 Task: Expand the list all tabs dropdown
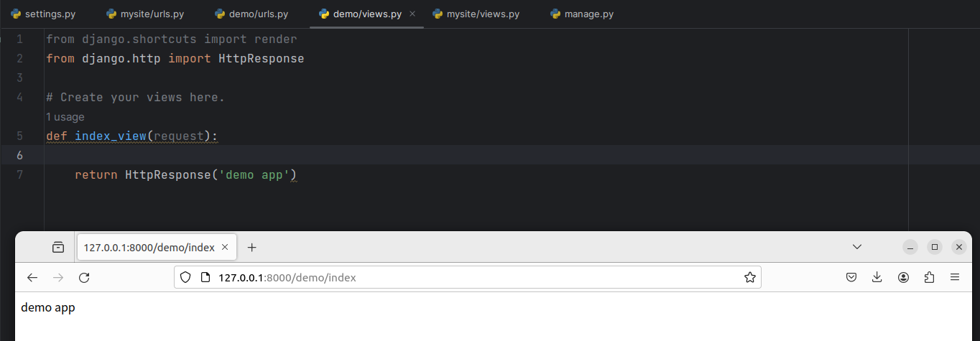[856, 247]
